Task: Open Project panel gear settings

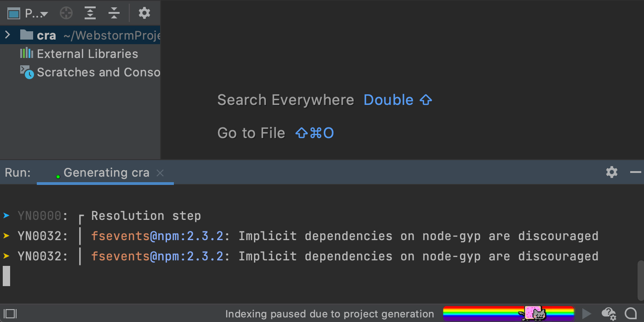Action: point(144,13)
